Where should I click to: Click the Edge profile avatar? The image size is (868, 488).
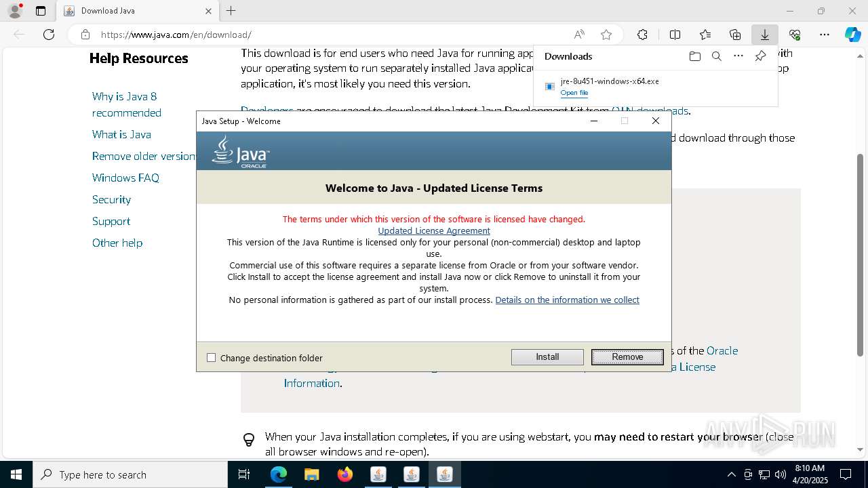pyautogui.click(x=14, y=11)
